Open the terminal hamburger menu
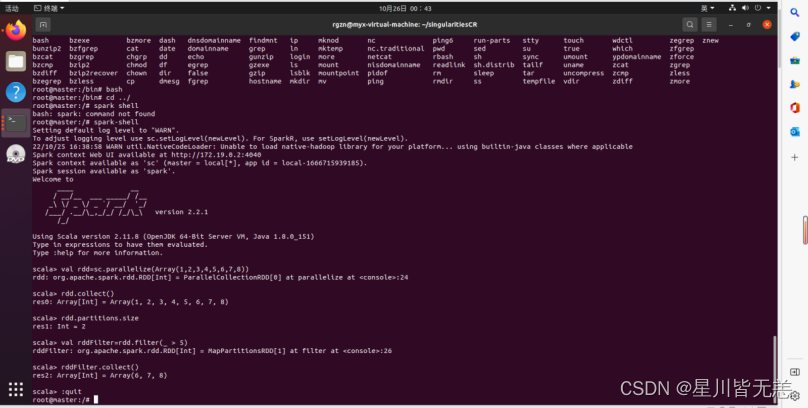Screen dimensions: 808x408 pos(709,24)
